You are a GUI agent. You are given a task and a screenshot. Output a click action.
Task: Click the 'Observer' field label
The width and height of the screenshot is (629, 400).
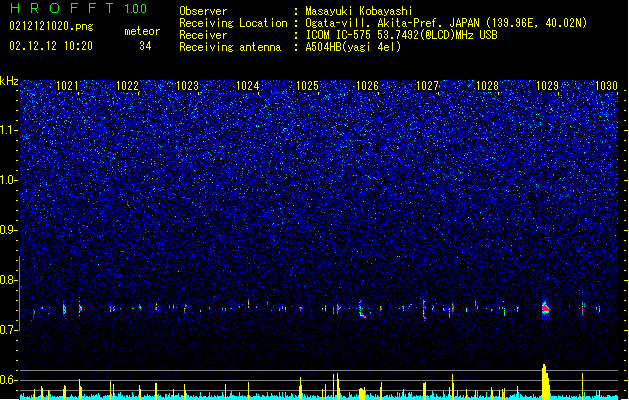coord(203,11)
